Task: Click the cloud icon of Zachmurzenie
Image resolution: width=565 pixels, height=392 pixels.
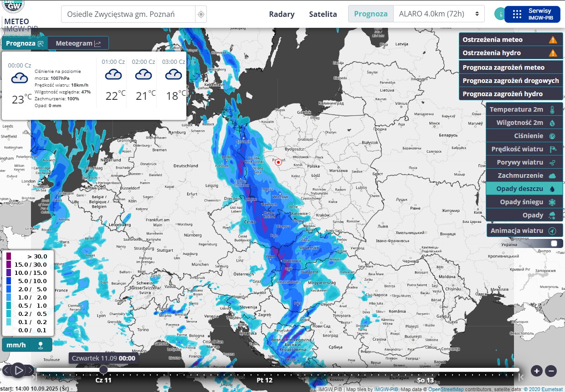Action: coord(552,175)
